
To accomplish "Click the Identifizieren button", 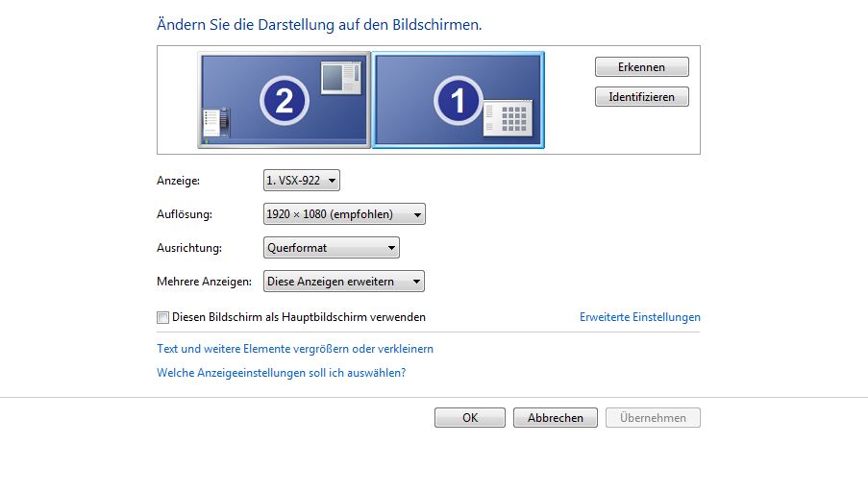I will 641,97.
